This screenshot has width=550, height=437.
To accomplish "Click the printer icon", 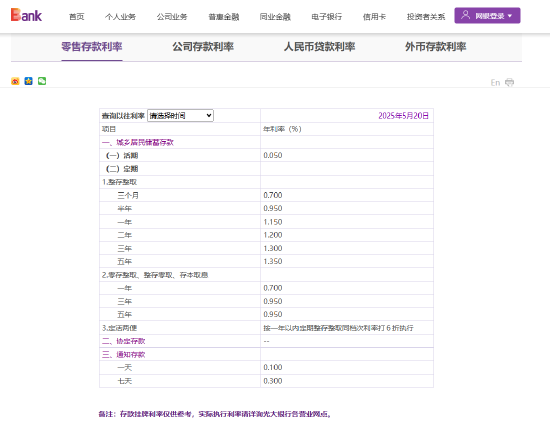I will 509,82.
